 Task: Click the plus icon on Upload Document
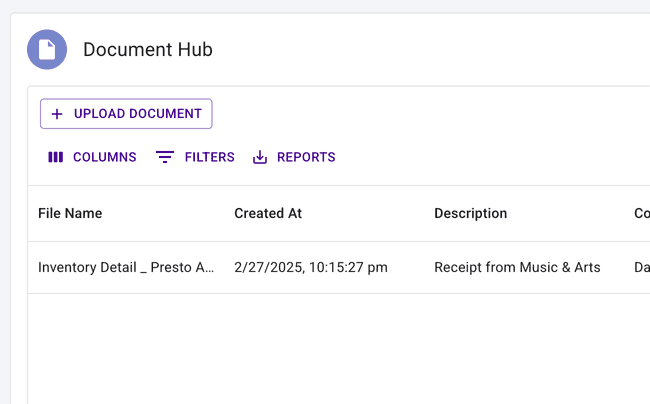57,114
